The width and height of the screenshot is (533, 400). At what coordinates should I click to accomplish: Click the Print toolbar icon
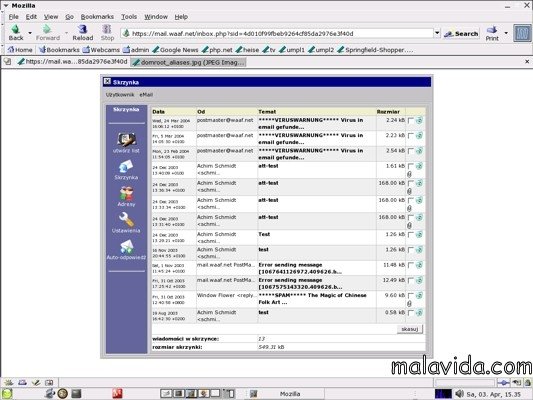[x=492, y=30]
